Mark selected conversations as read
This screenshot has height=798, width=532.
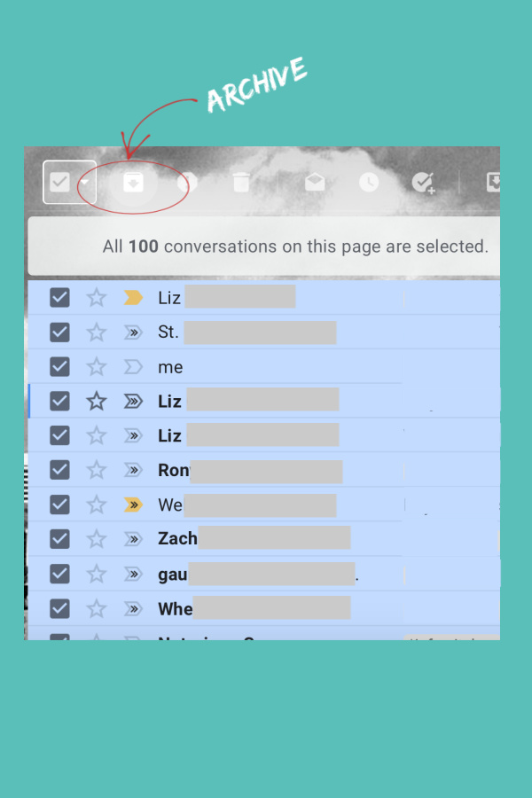pyautogui.click(x=315, y=183)
